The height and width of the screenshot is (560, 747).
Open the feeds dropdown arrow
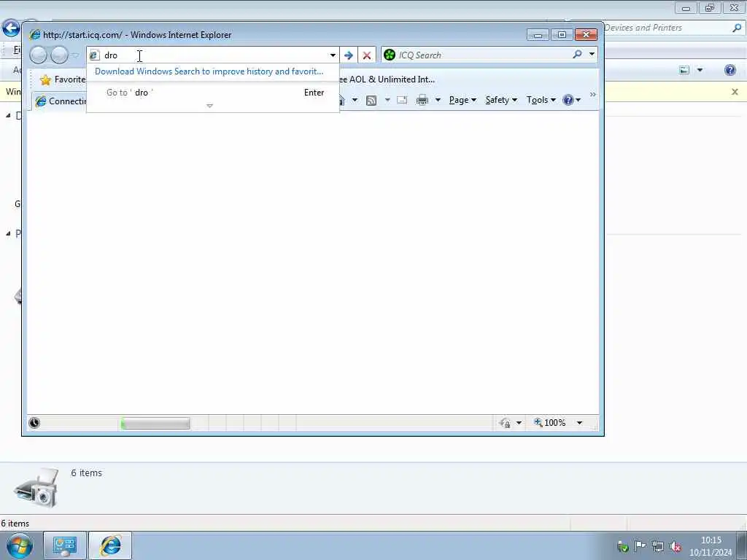[387, 100]
